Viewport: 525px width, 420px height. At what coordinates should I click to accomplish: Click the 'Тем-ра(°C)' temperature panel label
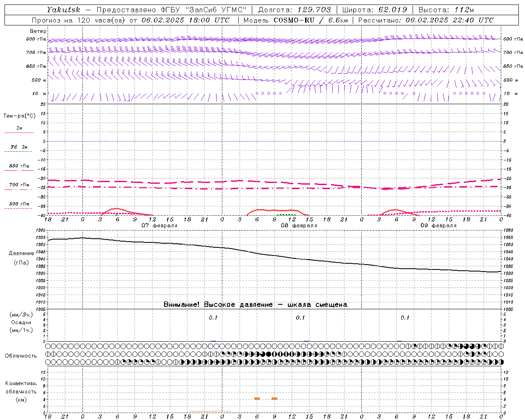click(19, 116)
